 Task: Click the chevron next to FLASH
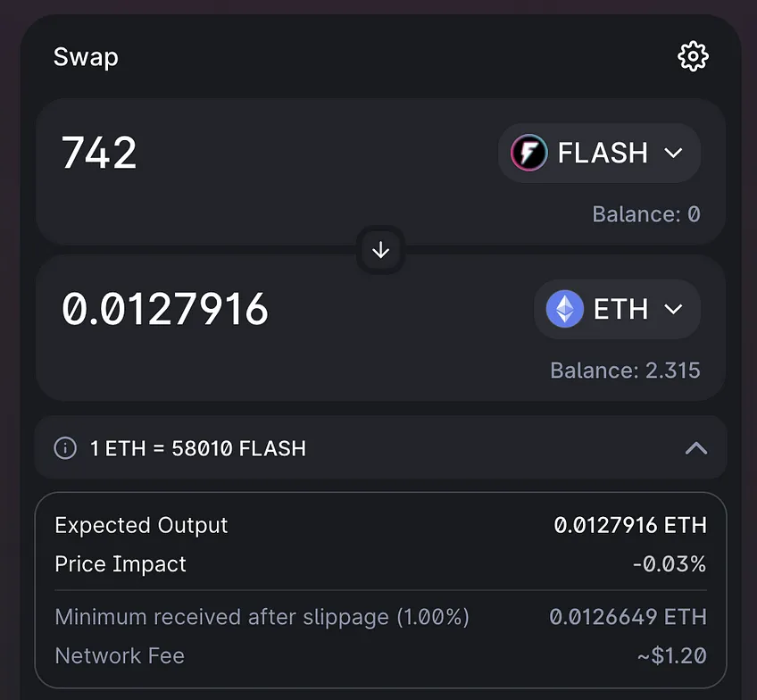(x=673, y=153)
